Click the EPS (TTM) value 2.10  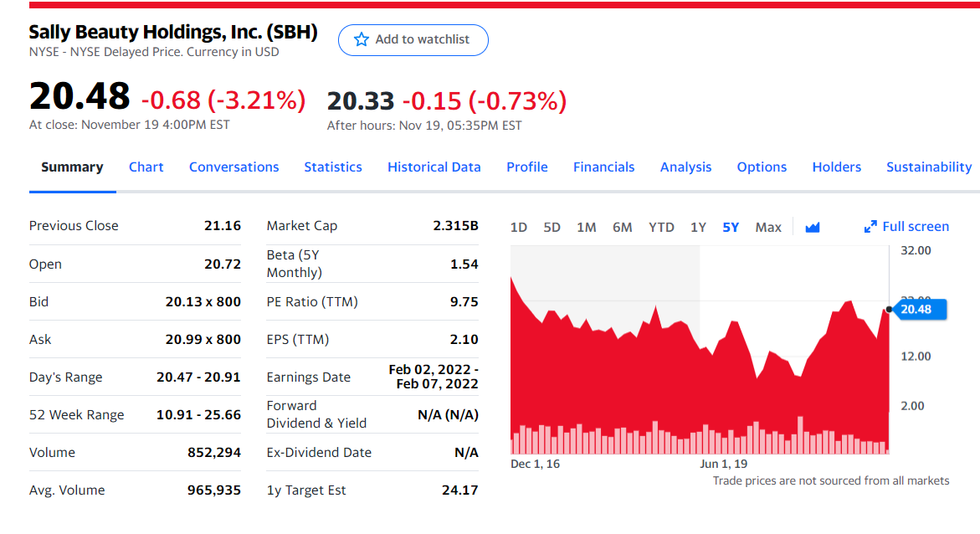coord(464,340)
